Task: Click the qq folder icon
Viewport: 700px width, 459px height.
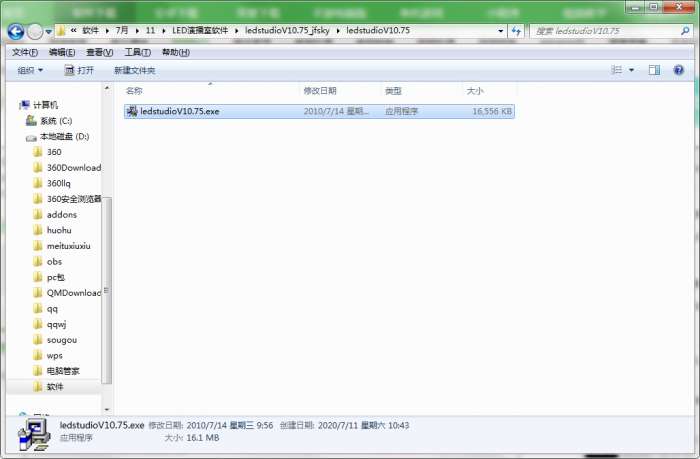Action: coord(38,309)
